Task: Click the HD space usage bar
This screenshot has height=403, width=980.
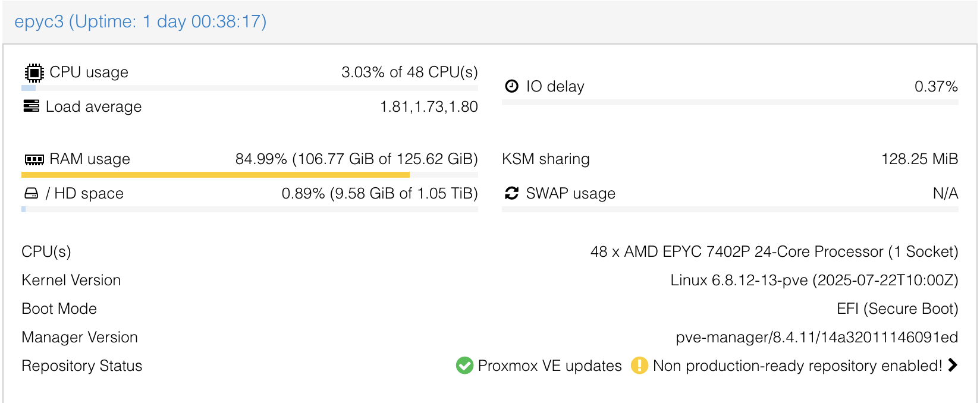Action: coord(250,209)
